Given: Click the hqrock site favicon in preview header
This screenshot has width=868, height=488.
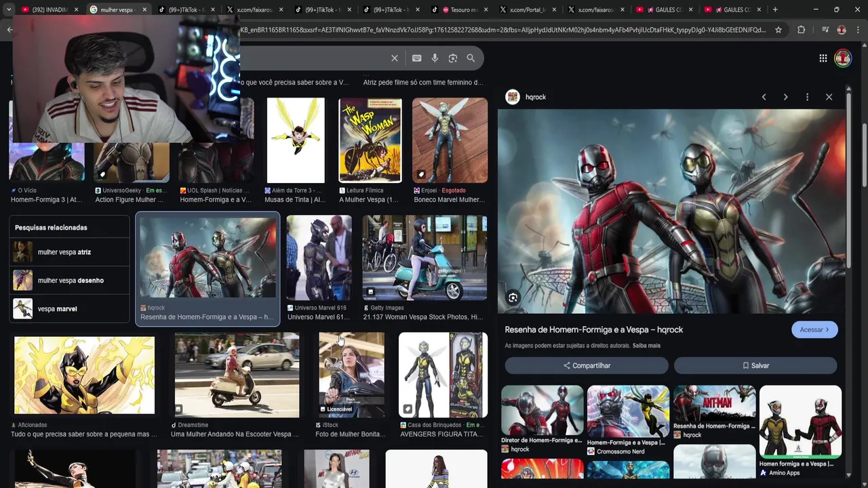Looking at the screenshot, I should (x=512, y=97).
